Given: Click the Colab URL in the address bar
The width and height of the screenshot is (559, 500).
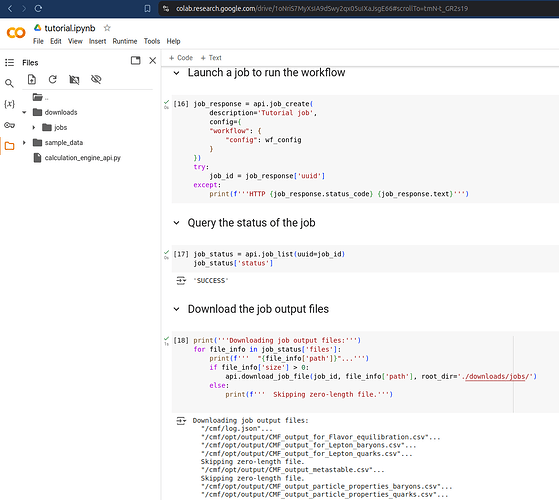Looking at the screenshot, I should click(322, 9).
